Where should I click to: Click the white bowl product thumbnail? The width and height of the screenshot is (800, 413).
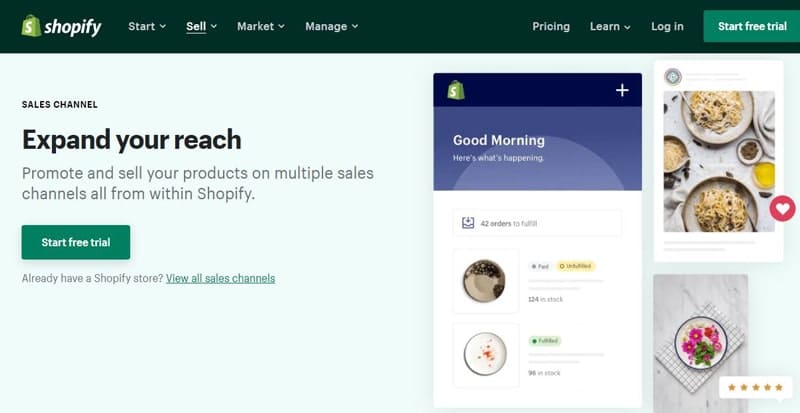(485, 354)
